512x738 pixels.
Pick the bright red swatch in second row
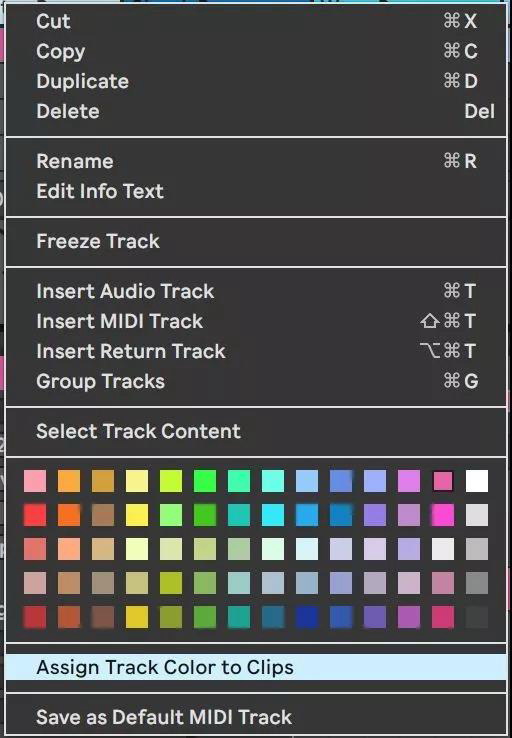click(35, 515)
